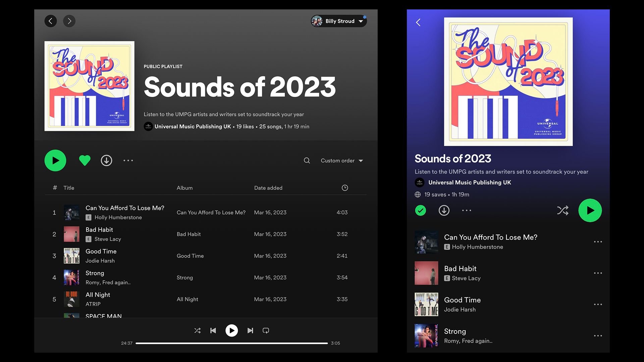Open mobile playlist more options dots
The image size is (644, 362).
point(467,210)
